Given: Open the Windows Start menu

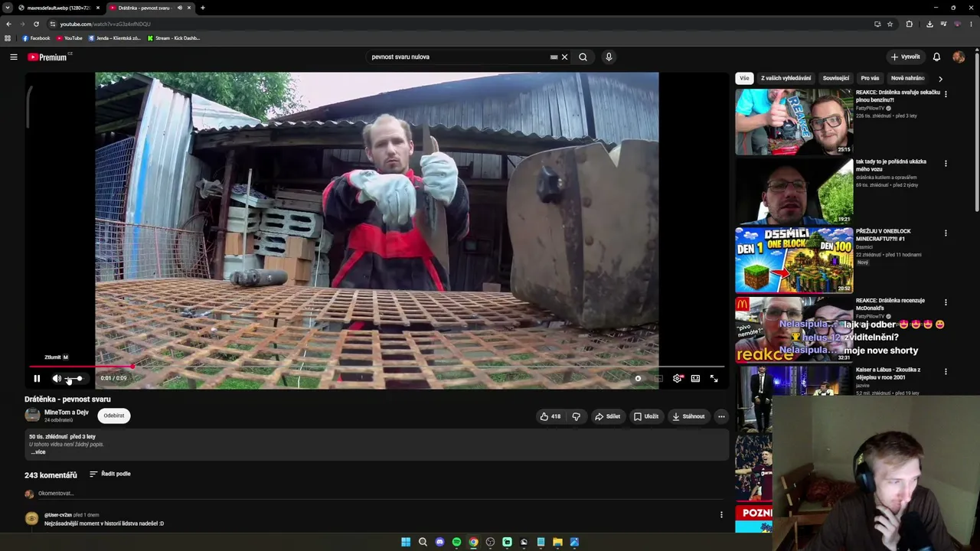Looking at the screenshot, I should tap(406, 542).
